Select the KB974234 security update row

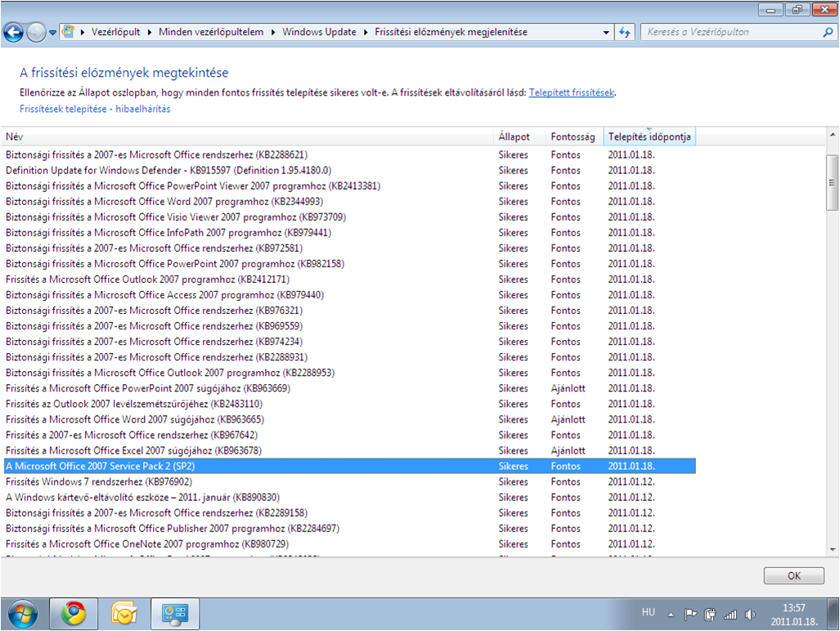pyautogui.click(x=350, y=341)
